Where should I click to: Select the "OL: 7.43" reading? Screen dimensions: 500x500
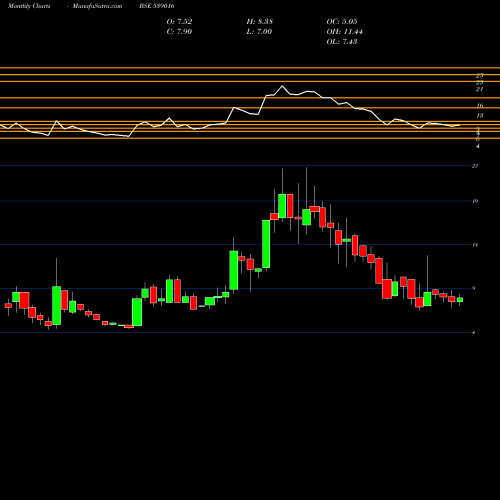pos(342,42)
